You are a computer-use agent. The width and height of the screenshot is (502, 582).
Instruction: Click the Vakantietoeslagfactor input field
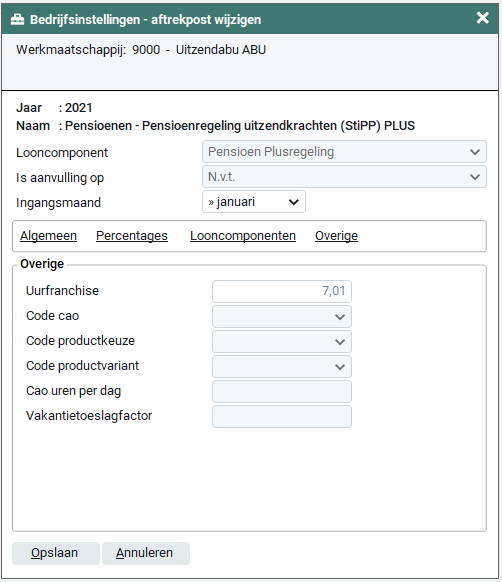pos(282,416)
